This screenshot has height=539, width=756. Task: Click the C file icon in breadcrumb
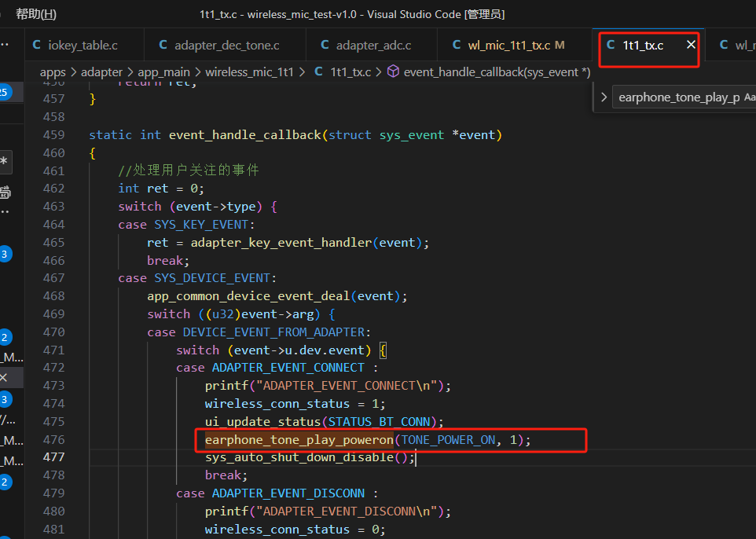tap(319, 71)
